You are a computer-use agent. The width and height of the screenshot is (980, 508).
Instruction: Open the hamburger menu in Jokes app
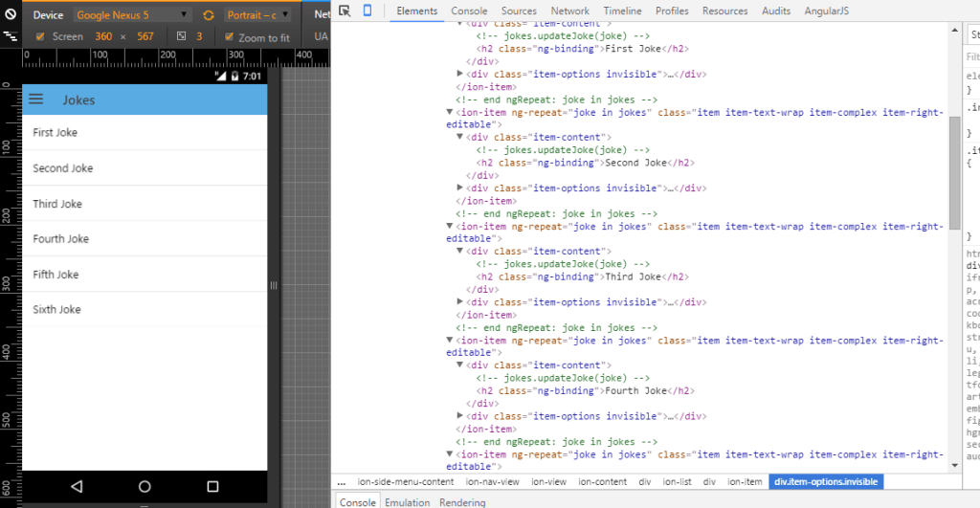36,99
